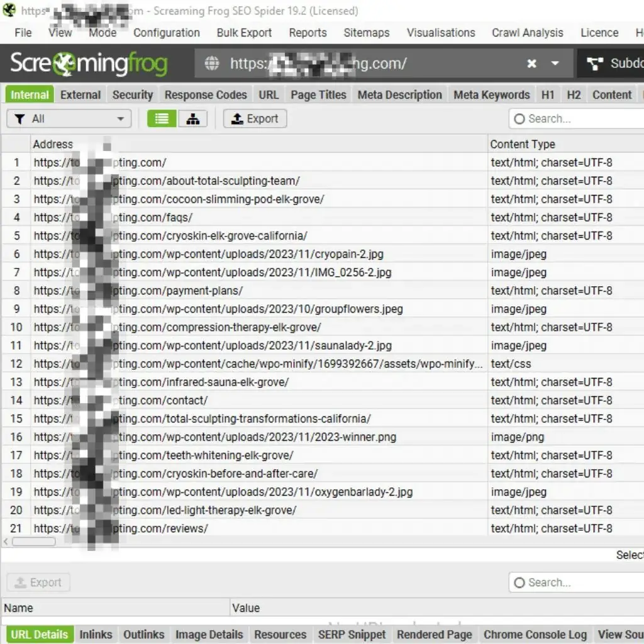Switch to Chrome Console Log tab

pos(535,635)
